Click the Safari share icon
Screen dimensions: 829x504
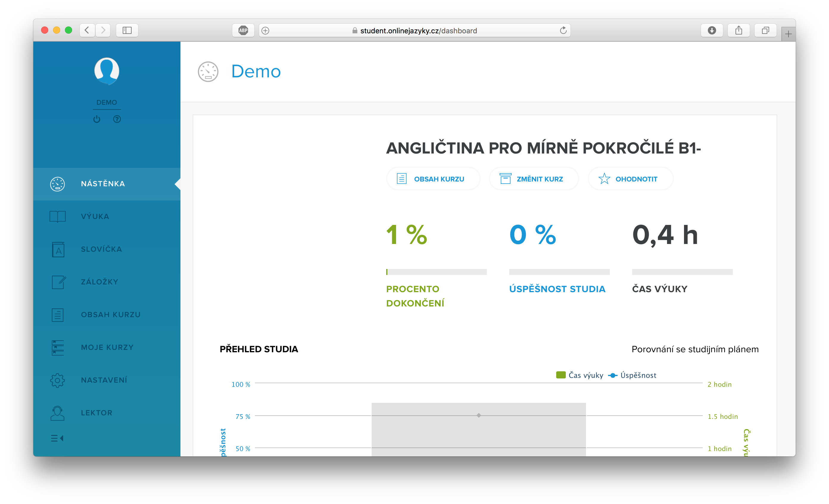click(738, 31)
